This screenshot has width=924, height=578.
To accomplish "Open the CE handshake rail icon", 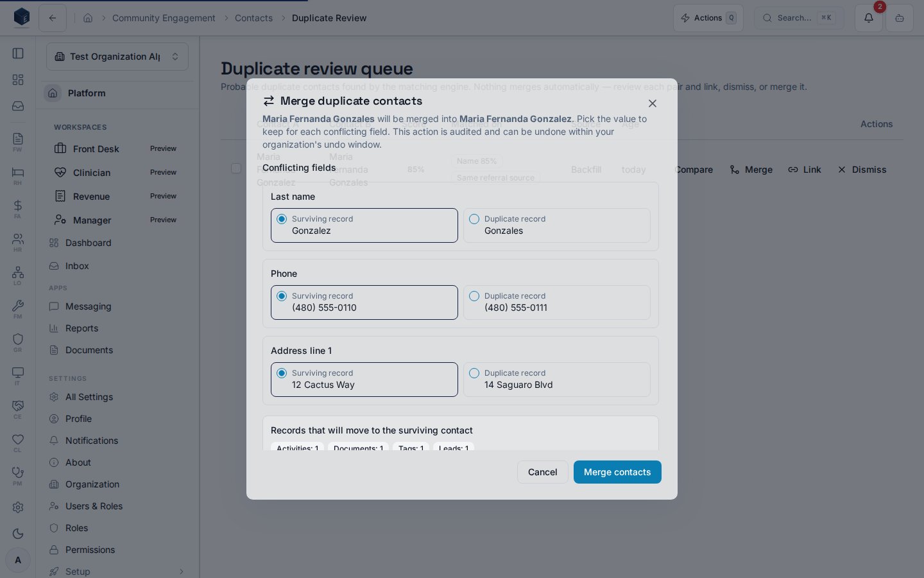I will pyautogui.click(x=18, y=409).
